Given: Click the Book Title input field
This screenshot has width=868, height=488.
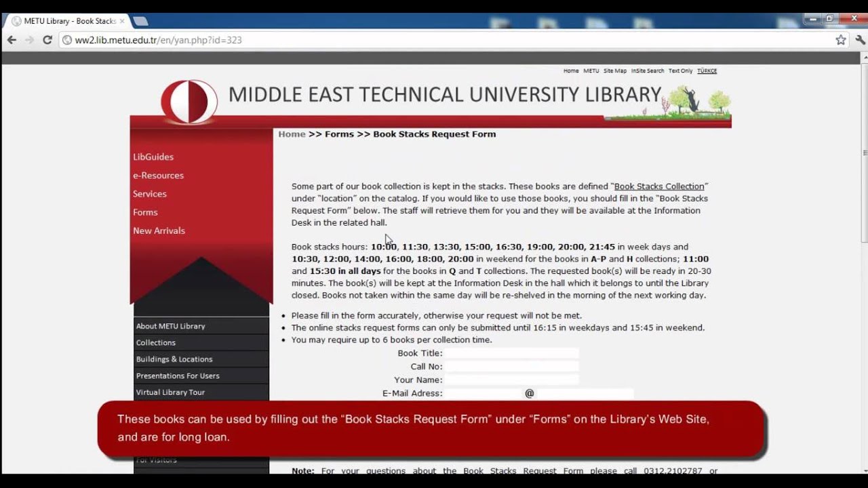Looking at the screenshot, I should click(x=512, y=353).
